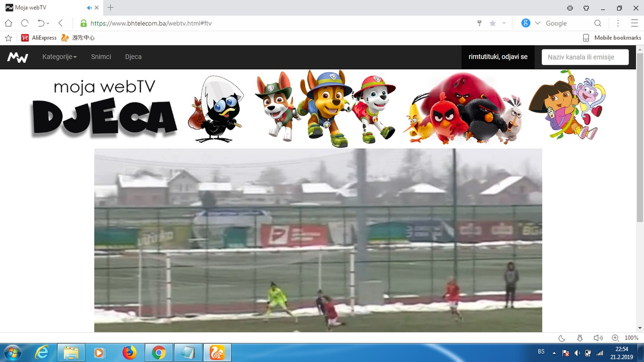Open the search engine chevron dropdown
Screen dimensions: 644x362
[537, 23]
